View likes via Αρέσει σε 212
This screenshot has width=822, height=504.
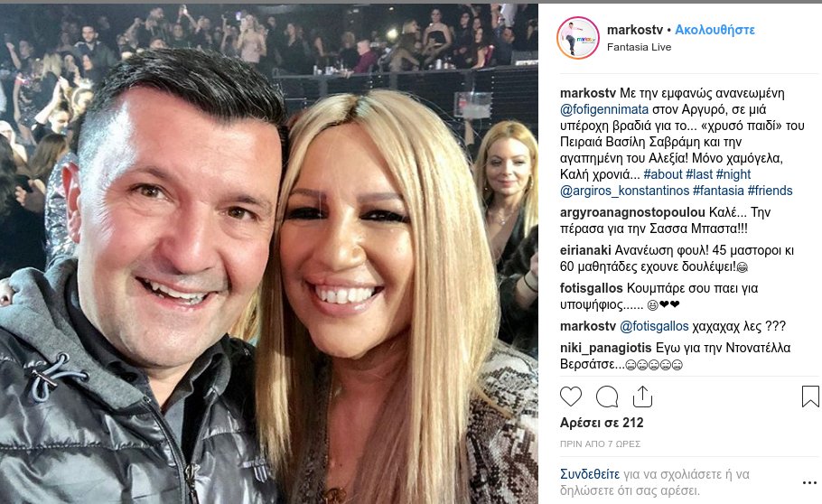click(602, 423)
